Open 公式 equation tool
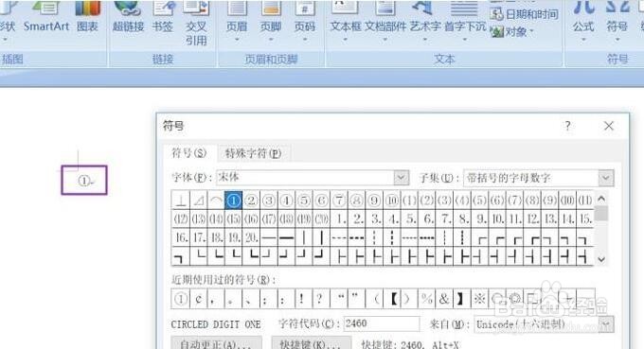Screen dimensions: 644x349 click(583, 21)
